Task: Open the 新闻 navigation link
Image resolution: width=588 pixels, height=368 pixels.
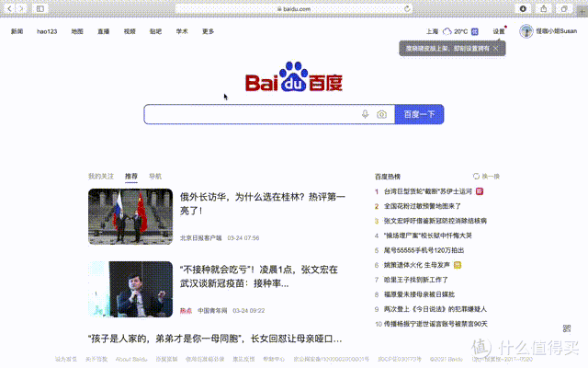Action: click(x=17, y=31)
